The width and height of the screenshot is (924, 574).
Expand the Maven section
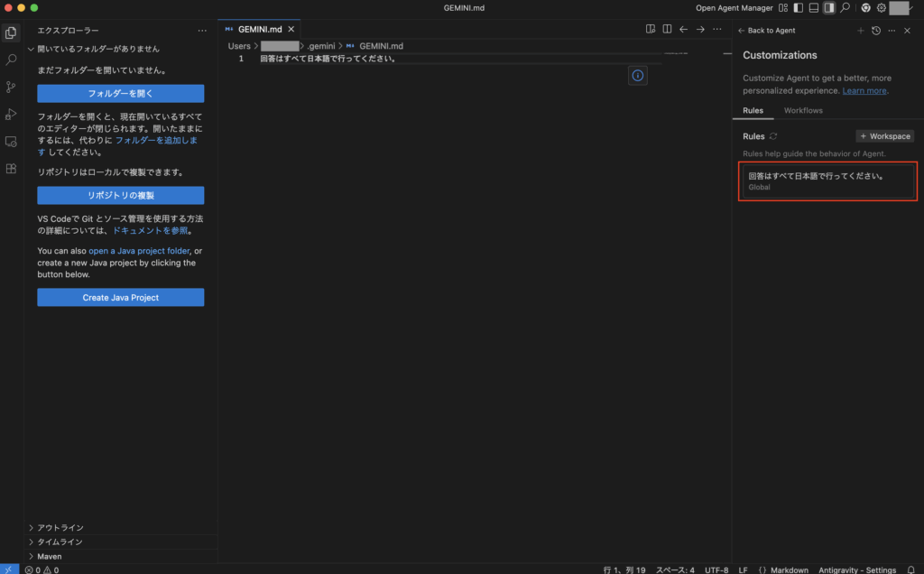(x=49, y=556)
